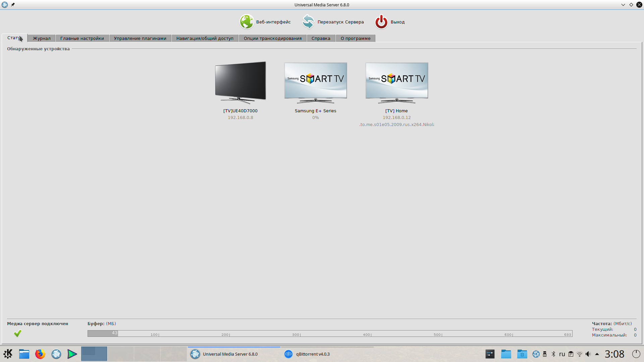The width and height of the screenshot is (644, 362).
Task: Select the [TV] Home Smart TV
Action: (x=396, y=82)
